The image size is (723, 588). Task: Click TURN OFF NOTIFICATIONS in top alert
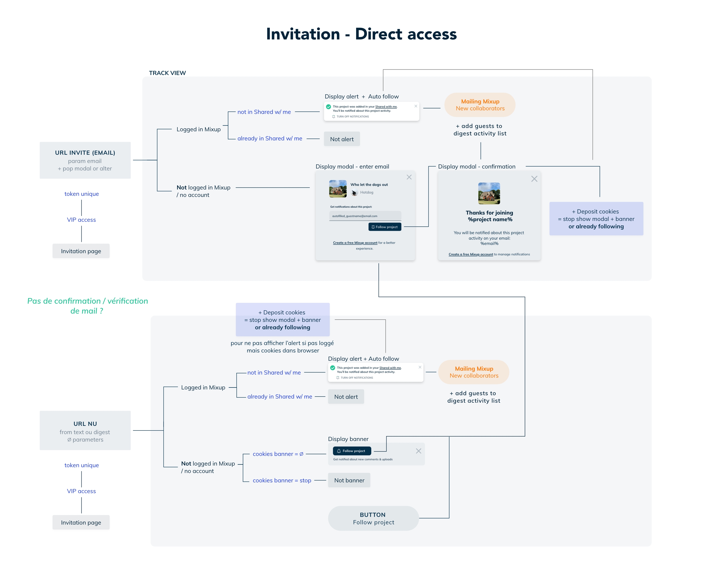[x=351, y=116]
